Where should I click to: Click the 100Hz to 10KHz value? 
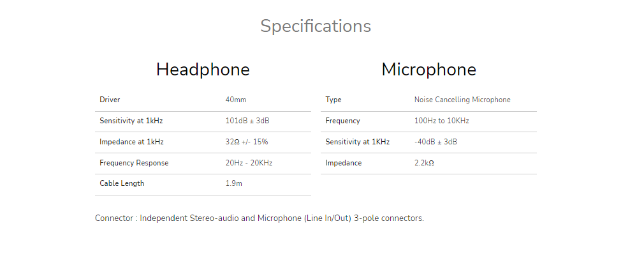(441, 121)
